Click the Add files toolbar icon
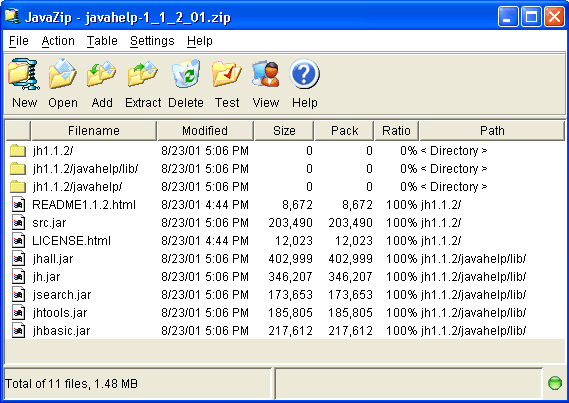Screen dimensions: 569x403 (102, 74)
